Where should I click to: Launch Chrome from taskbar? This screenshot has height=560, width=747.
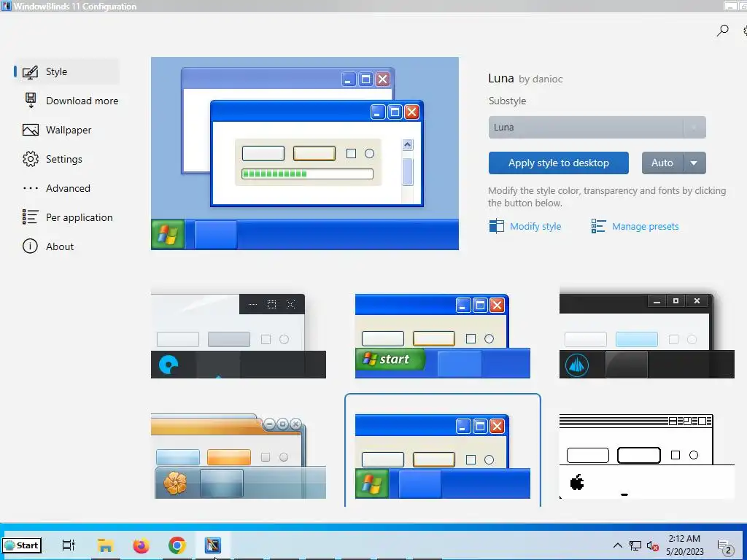tap(177, 545)
